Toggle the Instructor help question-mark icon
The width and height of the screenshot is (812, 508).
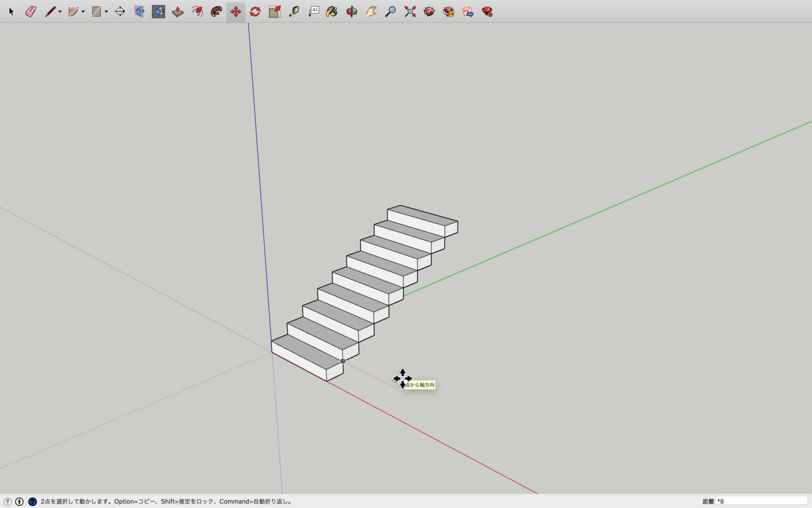tap(32, 502)
